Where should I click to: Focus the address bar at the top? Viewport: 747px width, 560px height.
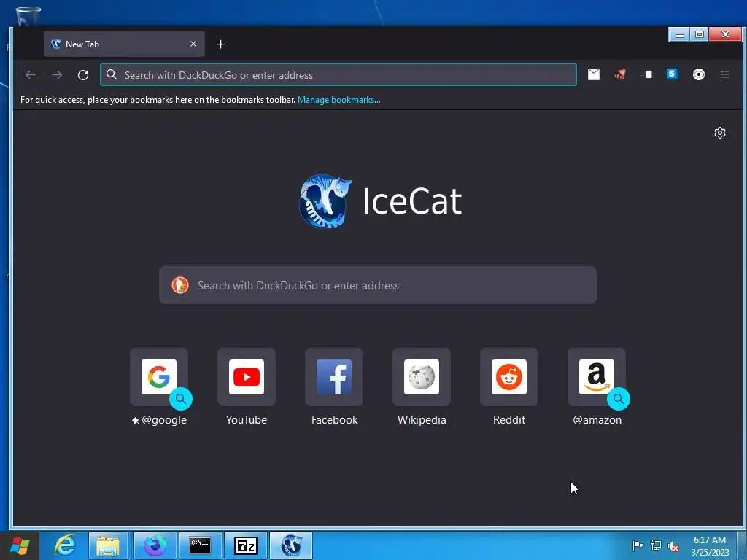point(338,75)
